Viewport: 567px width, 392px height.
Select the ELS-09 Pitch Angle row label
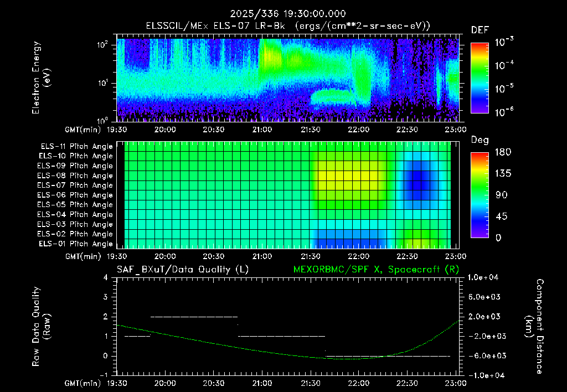[75, 166]
